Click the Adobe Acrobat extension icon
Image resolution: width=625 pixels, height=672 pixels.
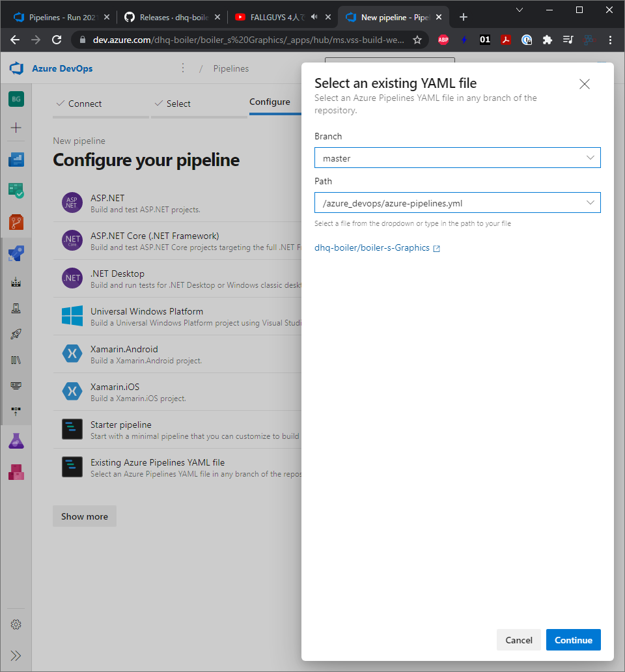pos(506,40)
